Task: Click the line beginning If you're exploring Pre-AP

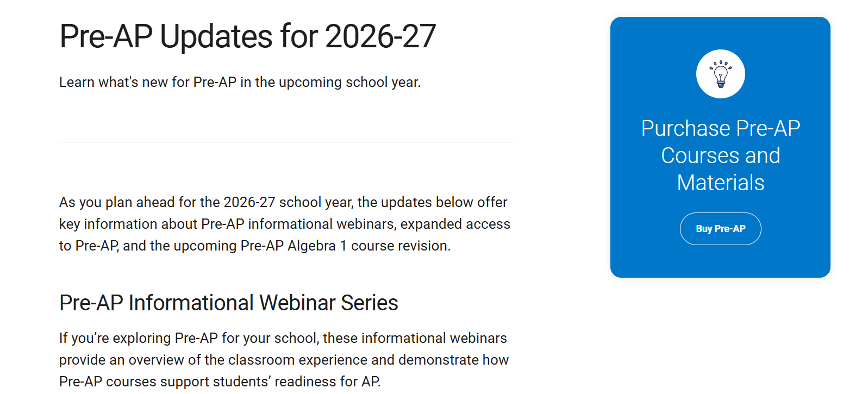Action: (283, 338)
